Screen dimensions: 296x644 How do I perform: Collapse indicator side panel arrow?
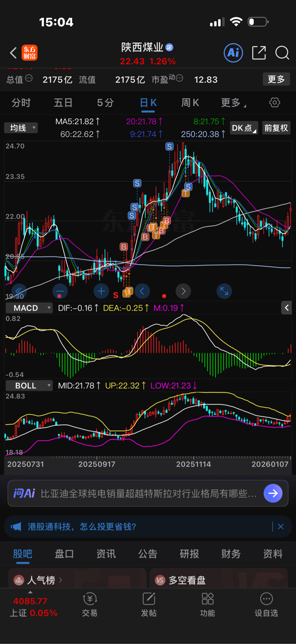[286, 308]
